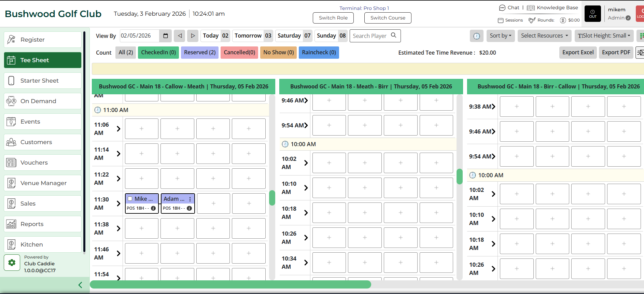Filter by Reserved (2) status
The width and height of the screenshot is (644, 294).
click(x=200, y=53)
